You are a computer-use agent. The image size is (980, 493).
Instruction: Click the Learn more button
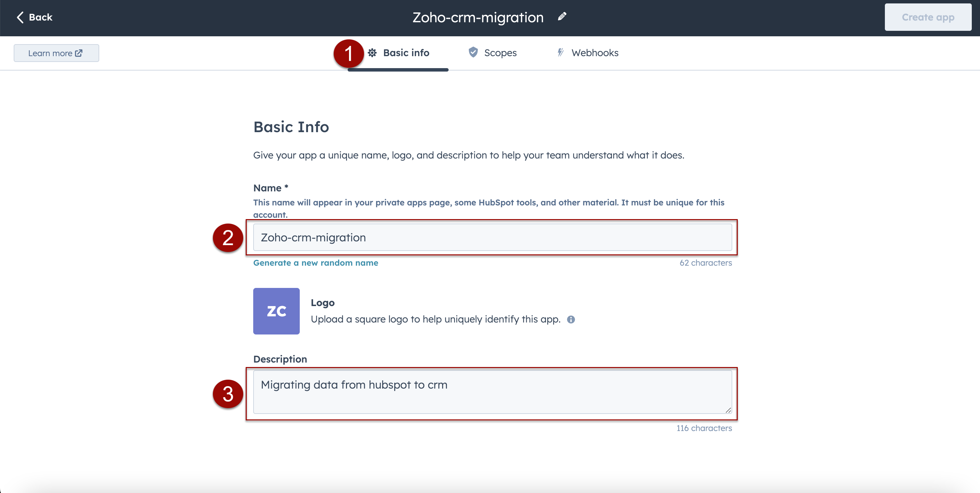(x=56, y=53)
